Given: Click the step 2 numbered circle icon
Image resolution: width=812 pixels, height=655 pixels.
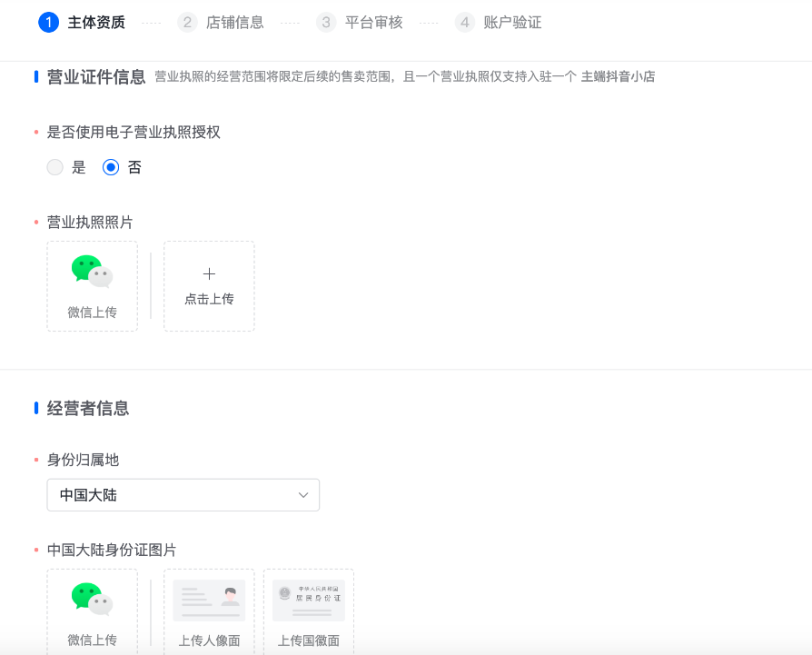Looking at the screenshot, I should tap(187, 22).
